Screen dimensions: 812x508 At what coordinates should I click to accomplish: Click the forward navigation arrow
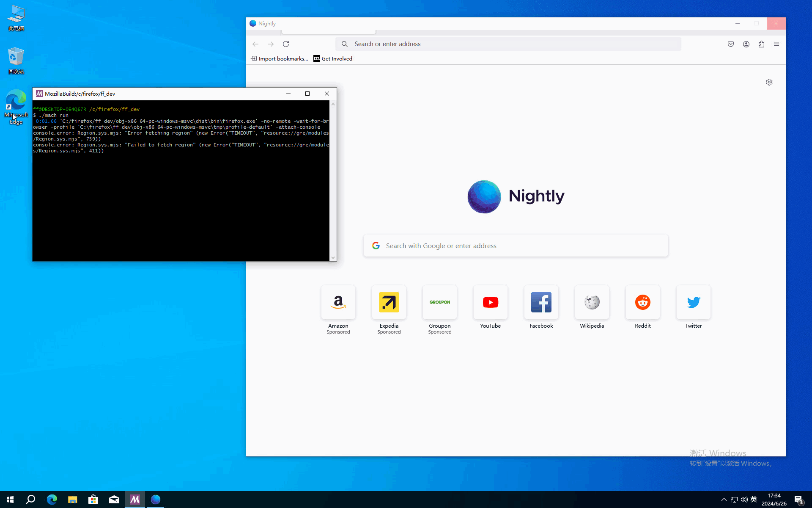point(271,44)
